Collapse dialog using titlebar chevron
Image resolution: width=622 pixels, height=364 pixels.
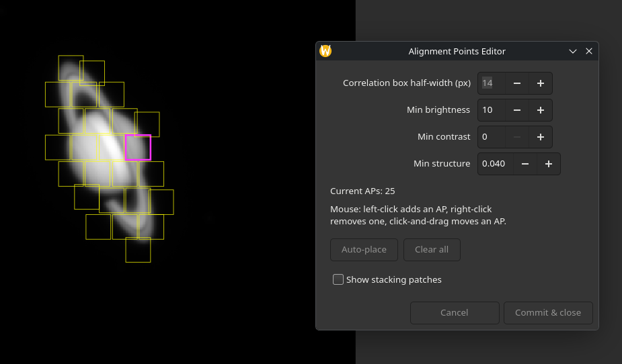tap(572, 52)
